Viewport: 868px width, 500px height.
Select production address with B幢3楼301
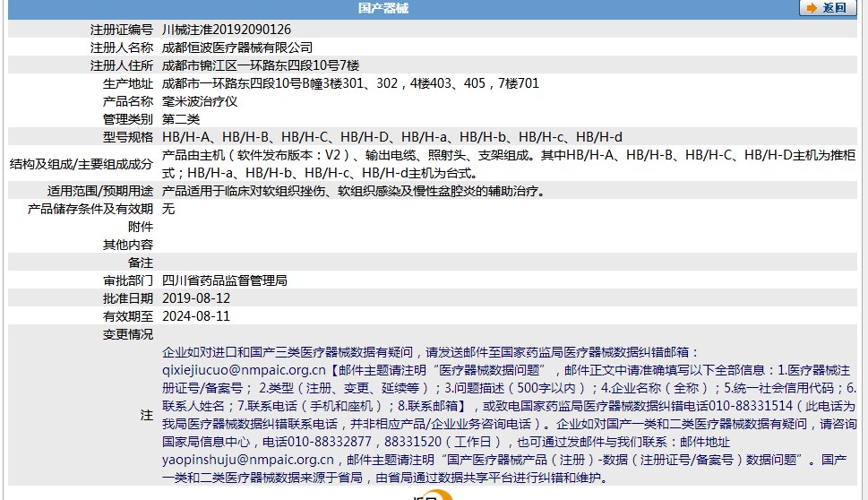[x=350, y=83]
